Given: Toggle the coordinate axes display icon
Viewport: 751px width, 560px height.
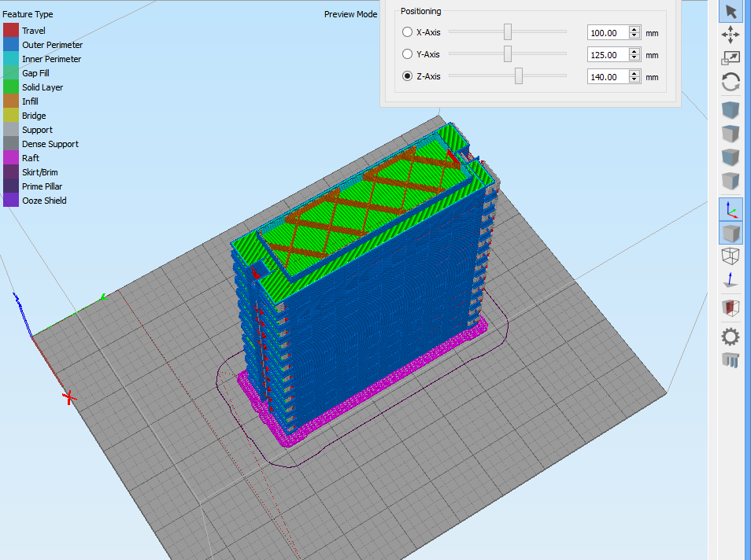Looking at the screenshot, I should tap(731, 209).
